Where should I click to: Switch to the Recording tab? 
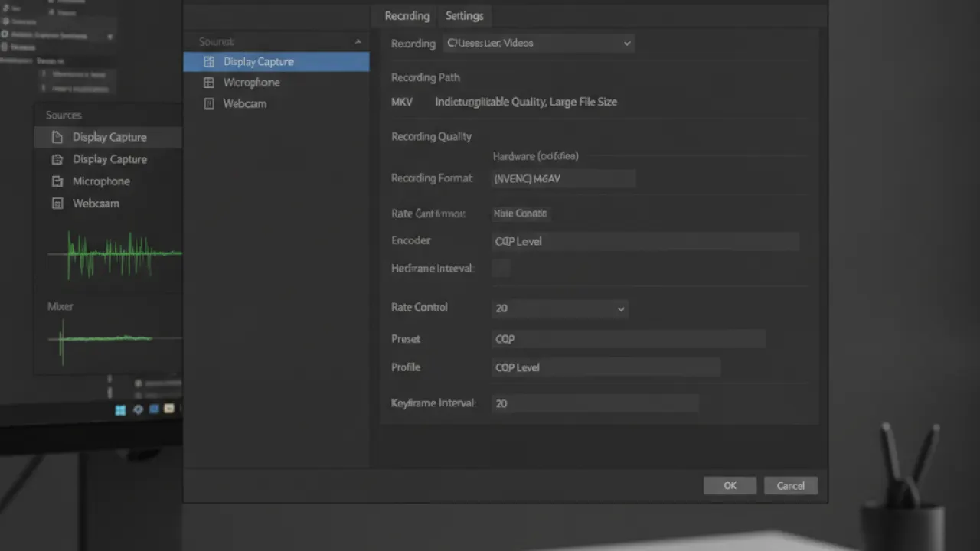[407, 16]
